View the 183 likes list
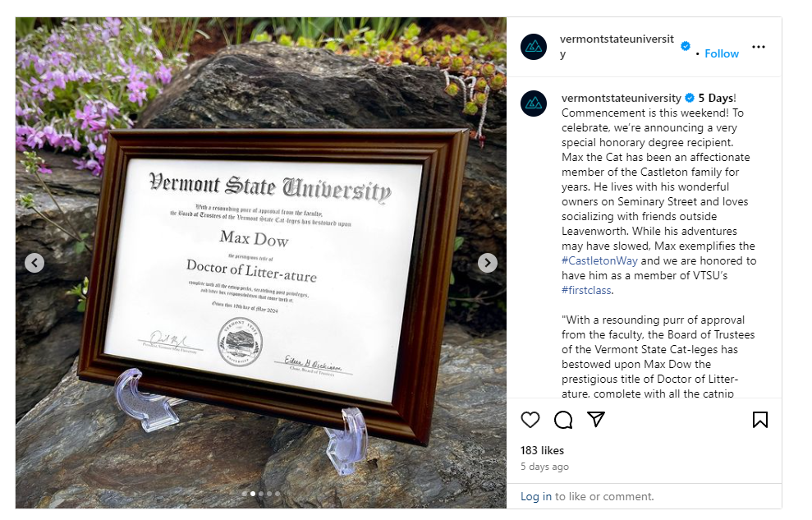 click(542, 450)
